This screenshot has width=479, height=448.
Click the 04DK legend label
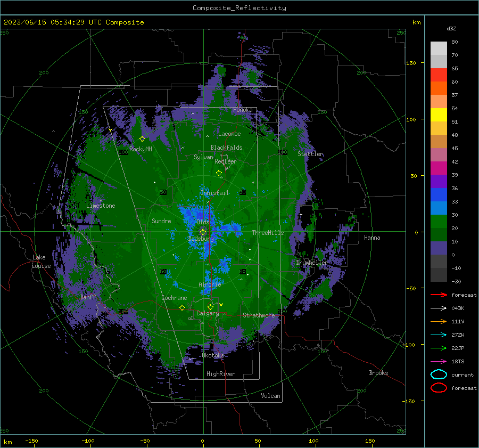(x=458, y=308)
